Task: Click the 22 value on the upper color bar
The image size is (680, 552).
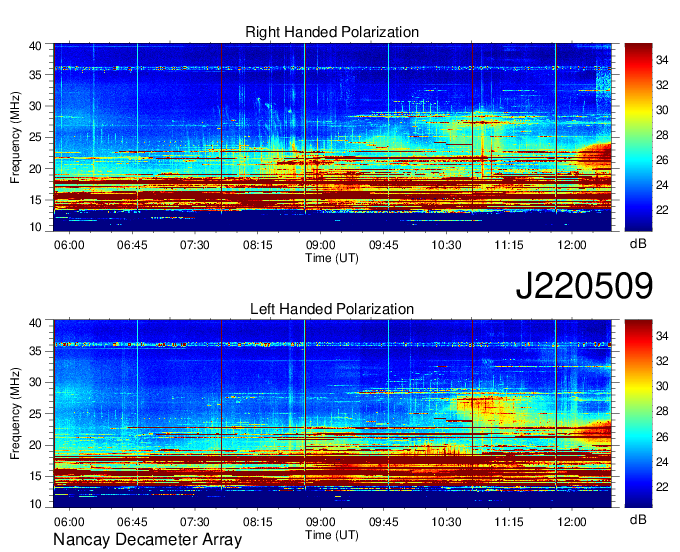Action: click(662, 210)
